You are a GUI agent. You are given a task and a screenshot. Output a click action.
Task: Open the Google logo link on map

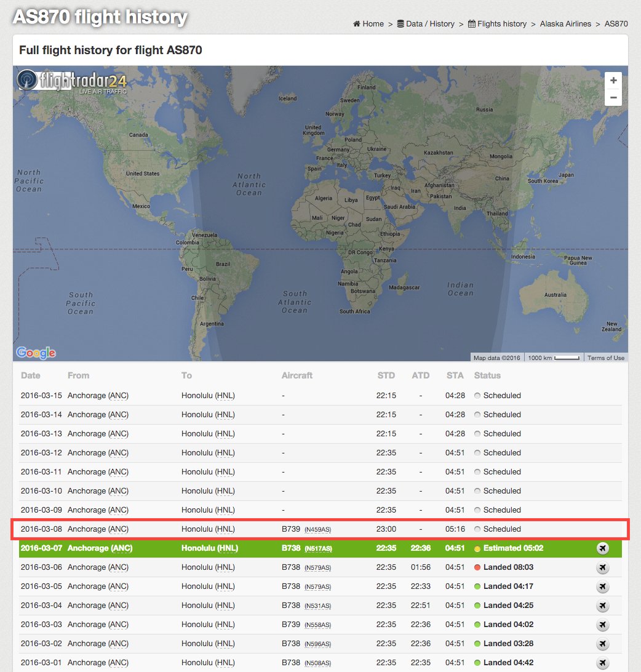pos(36,352)
